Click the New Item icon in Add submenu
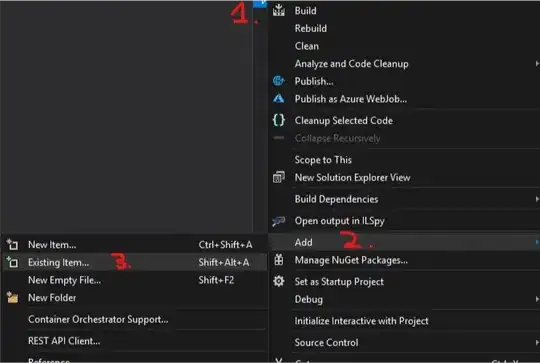Screen dimensions: 540x363 (12, 245)
